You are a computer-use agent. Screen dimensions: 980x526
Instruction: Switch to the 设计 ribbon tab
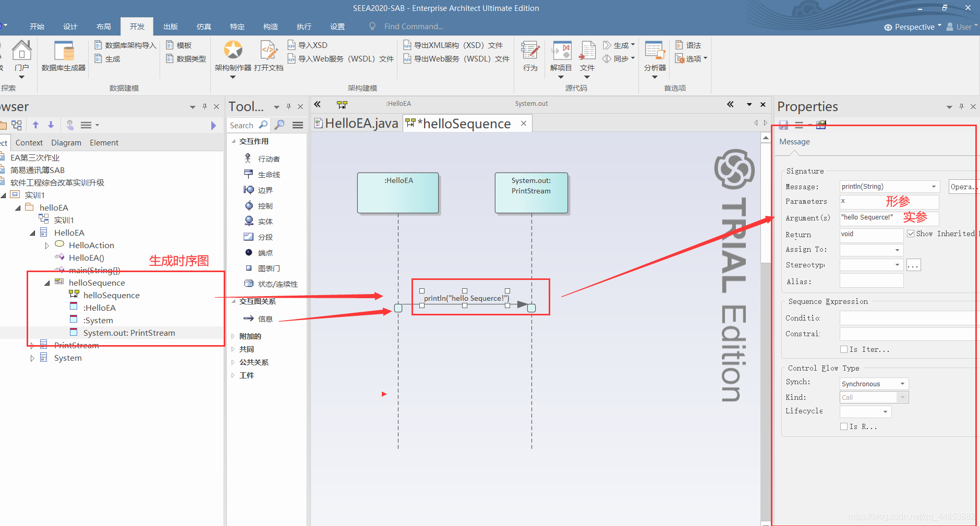pos(70,27)
